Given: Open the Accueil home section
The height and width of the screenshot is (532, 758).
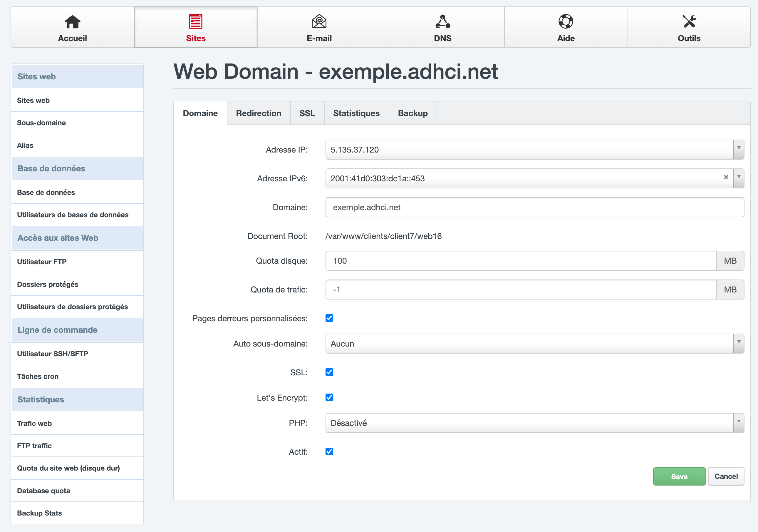Looking at the screenshot, I should (x=72, y=27).
